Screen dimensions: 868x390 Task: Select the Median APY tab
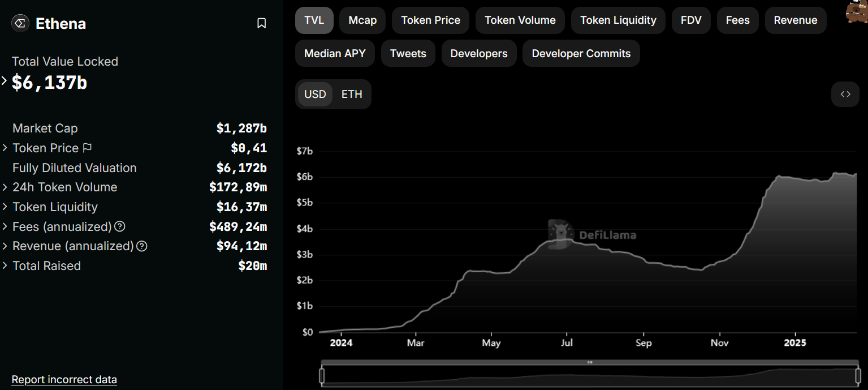[x=335, y=53]
